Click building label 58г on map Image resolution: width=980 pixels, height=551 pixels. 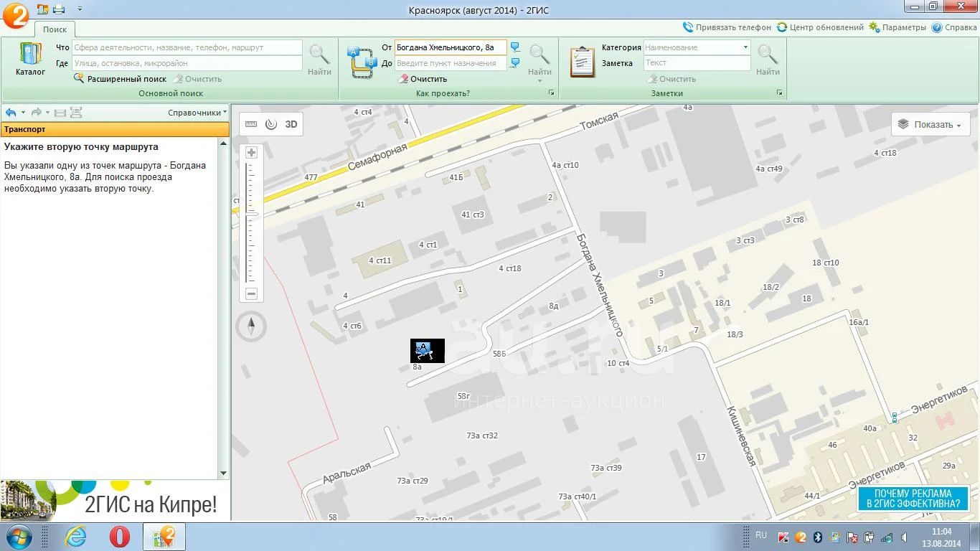click(x=463, y=396)
